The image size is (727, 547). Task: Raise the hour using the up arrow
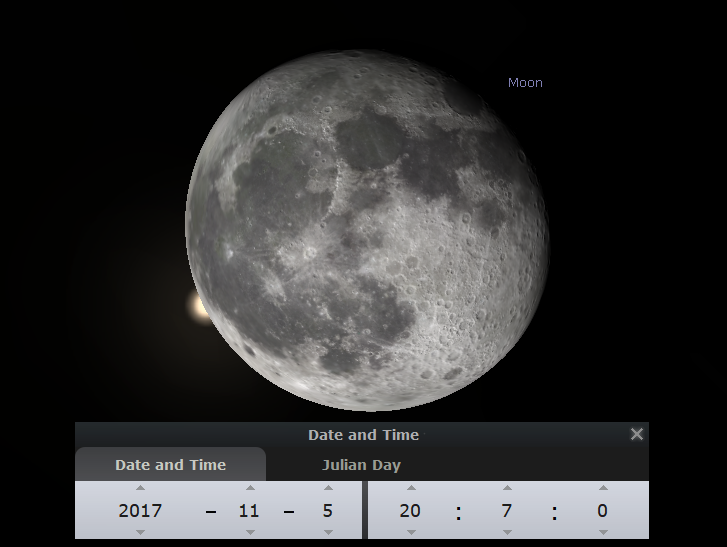coord(410,488)
